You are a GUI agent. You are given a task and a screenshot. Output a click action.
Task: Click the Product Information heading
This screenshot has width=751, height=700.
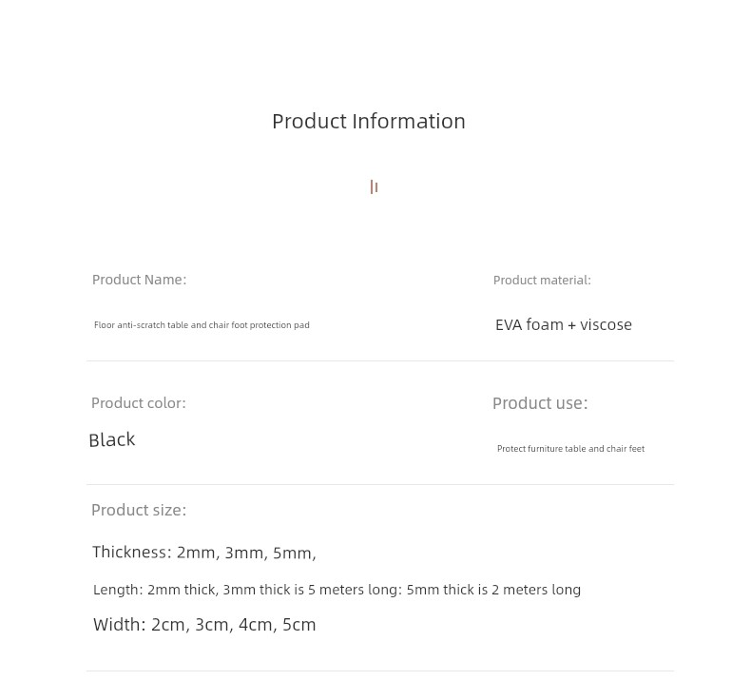pos(369,121)
